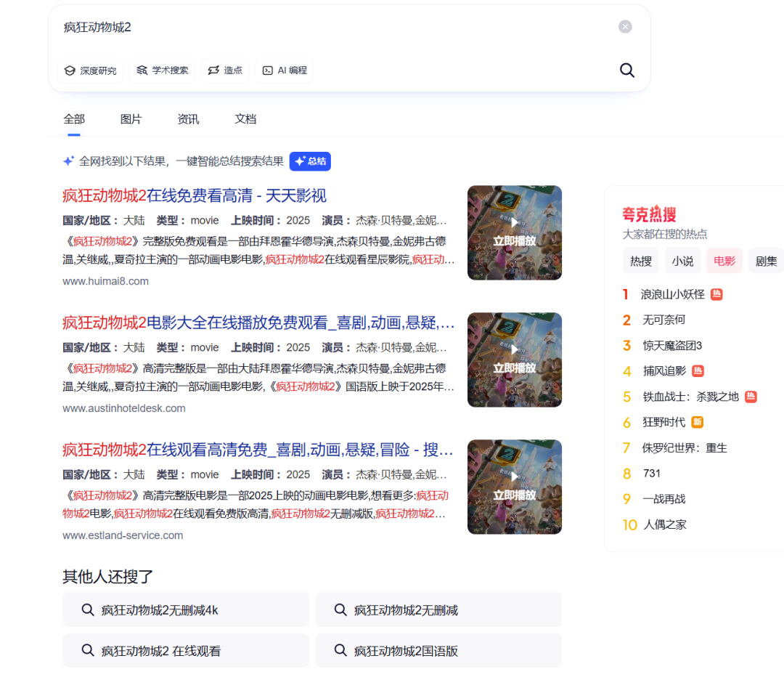Select the 电影 category in 夸克热搜
Viewport: 784px width, 677px height.
(x=724, y=261)
